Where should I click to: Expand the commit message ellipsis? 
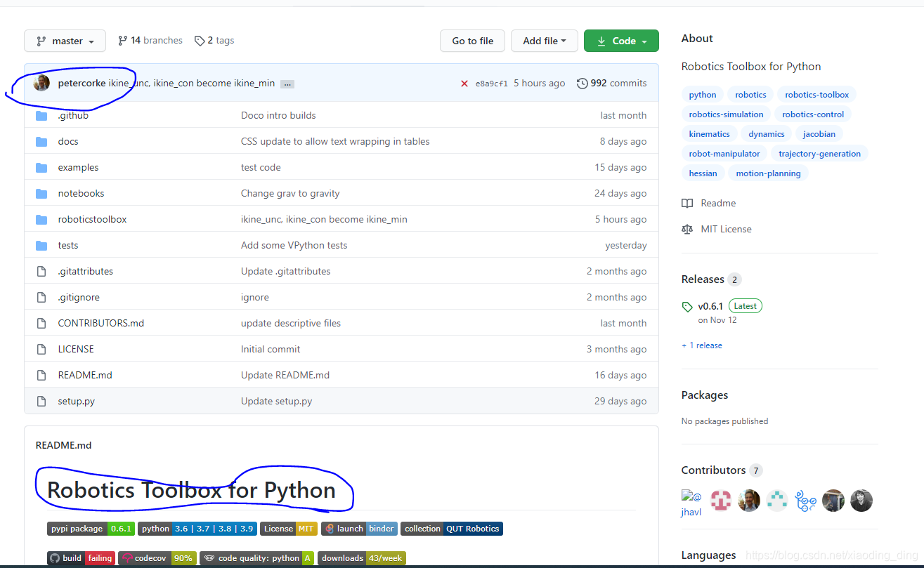[x=287, y=83]
